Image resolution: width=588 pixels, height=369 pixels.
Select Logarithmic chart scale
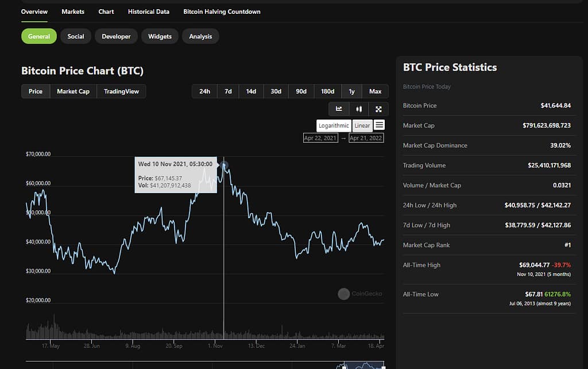click(334, 126)
